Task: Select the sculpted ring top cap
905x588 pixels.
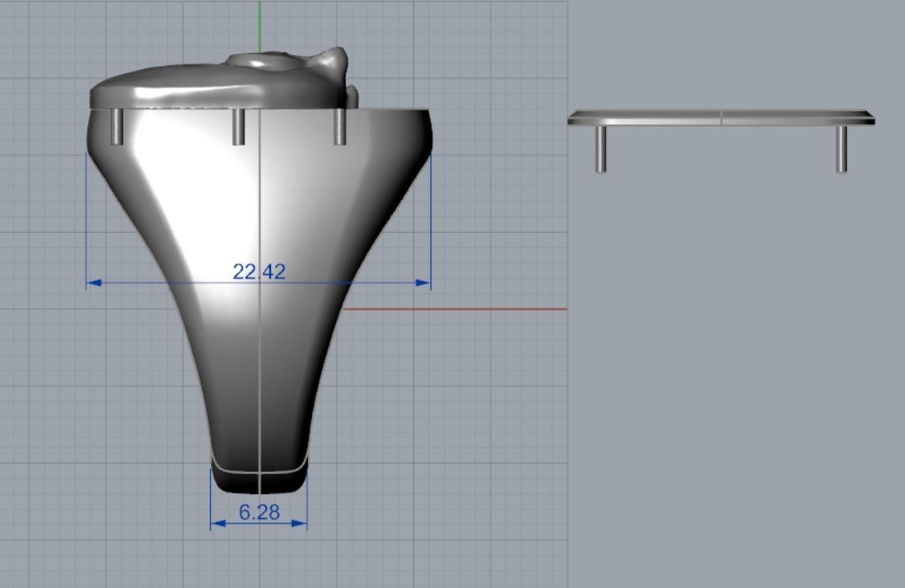Action: tap(225, 79)
